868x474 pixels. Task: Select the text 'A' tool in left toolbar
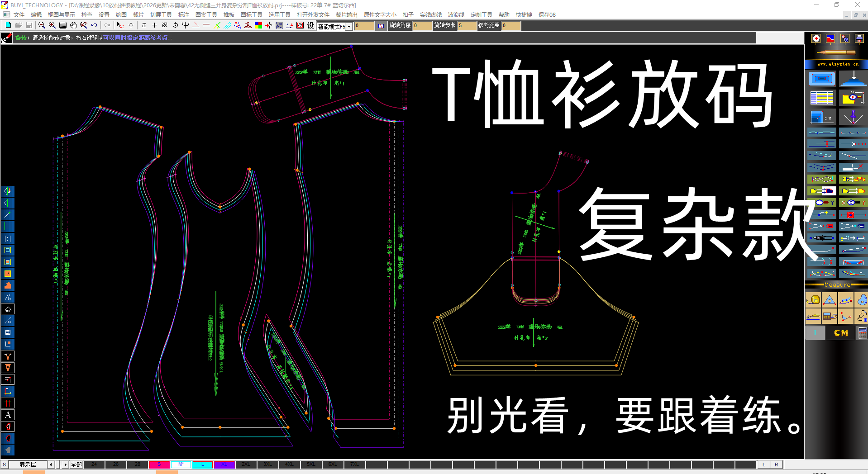point(8,415)
